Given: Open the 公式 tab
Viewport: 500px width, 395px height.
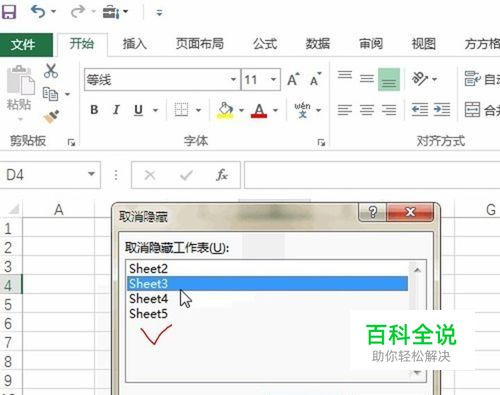Looking at the screenshot, I should (265, 44).
